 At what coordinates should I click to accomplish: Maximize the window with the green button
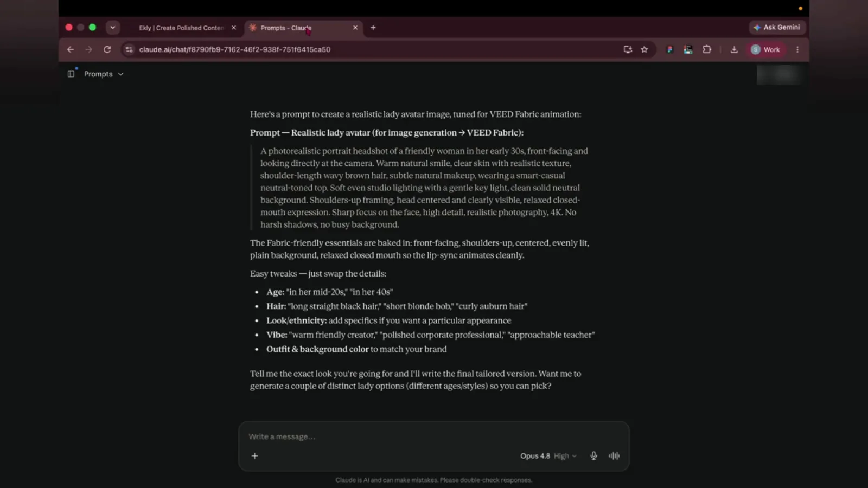coord(93,27)
